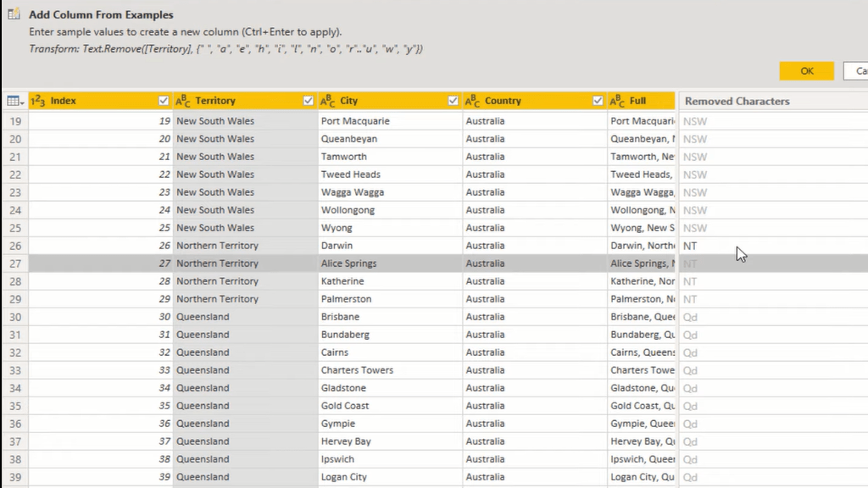Click the Darwin city cell

point(390,245)
